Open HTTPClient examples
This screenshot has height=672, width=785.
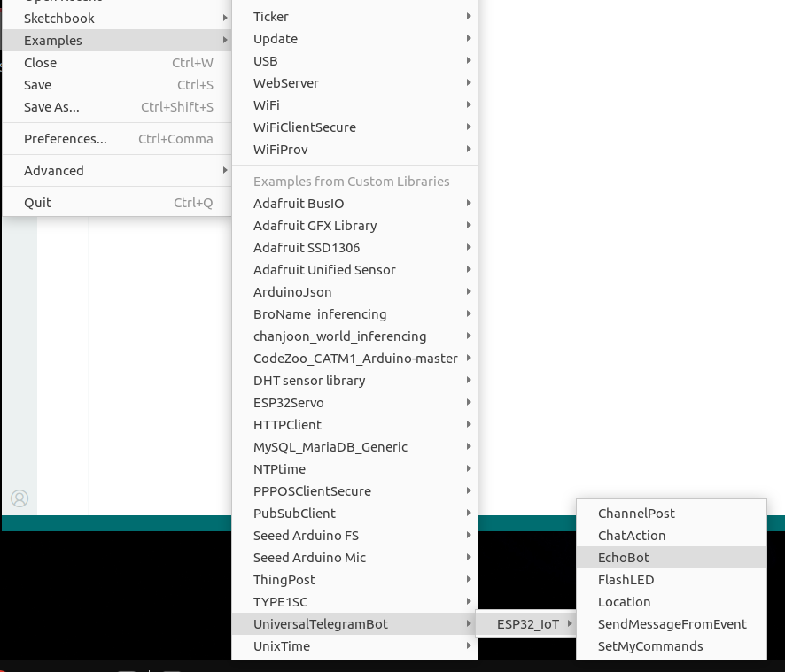tap(355, 424)
